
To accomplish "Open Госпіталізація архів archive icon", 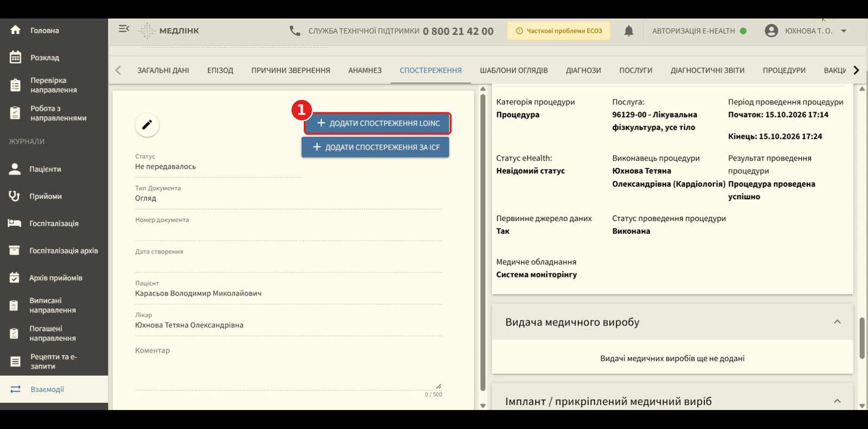I will click(x=15, y=250).
